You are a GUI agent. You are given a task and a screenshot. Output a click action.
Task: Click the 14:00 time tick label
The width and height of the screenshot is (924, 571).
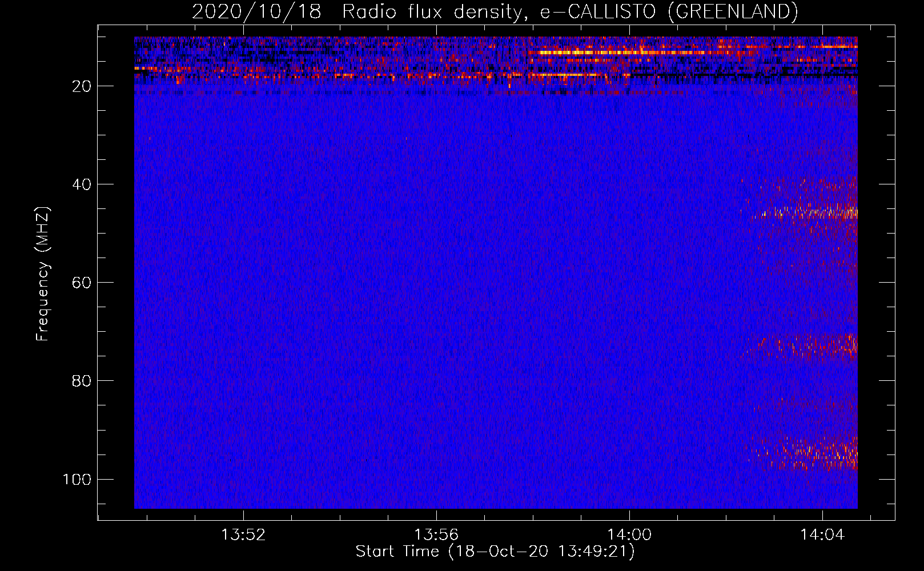coord(629,535)
